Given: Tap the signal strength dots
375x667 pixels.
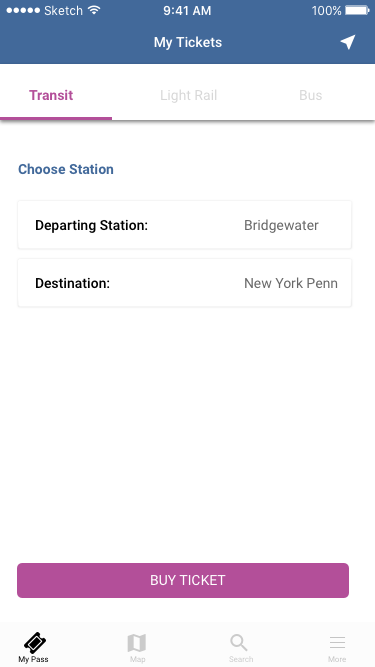Looking at the screenshot, I should tap(23, 10).
